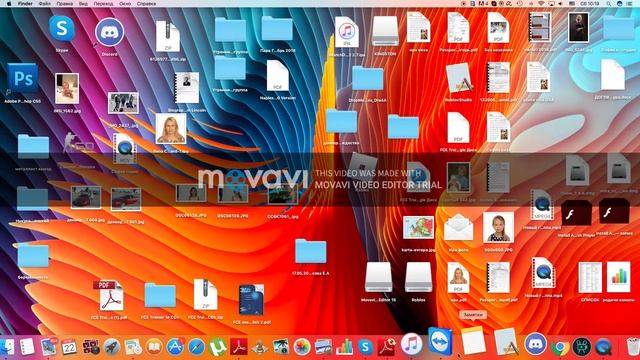Select the KINGSTON drive on the desktop
640x360 pixels.
(385, 31)
